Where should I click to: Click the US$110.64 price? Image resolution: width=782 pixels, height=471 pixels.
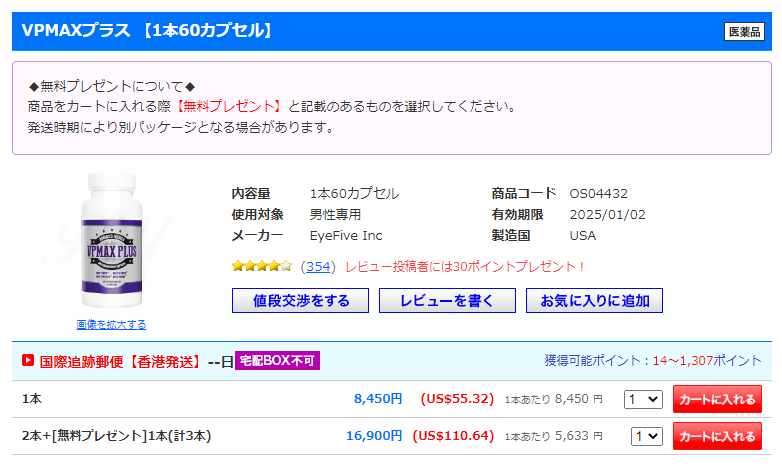[x=453, y=436]
